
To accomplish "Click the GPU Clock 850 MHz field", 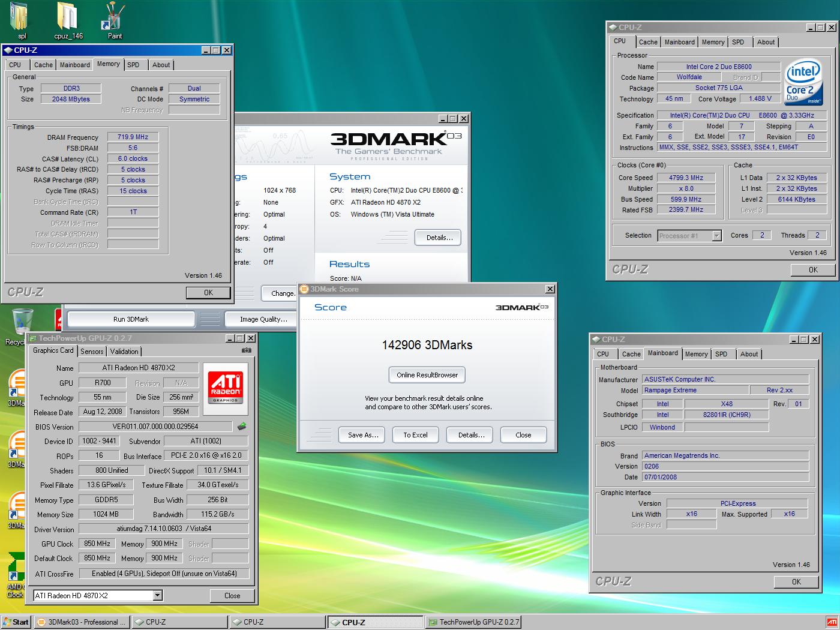I will 97,544.
